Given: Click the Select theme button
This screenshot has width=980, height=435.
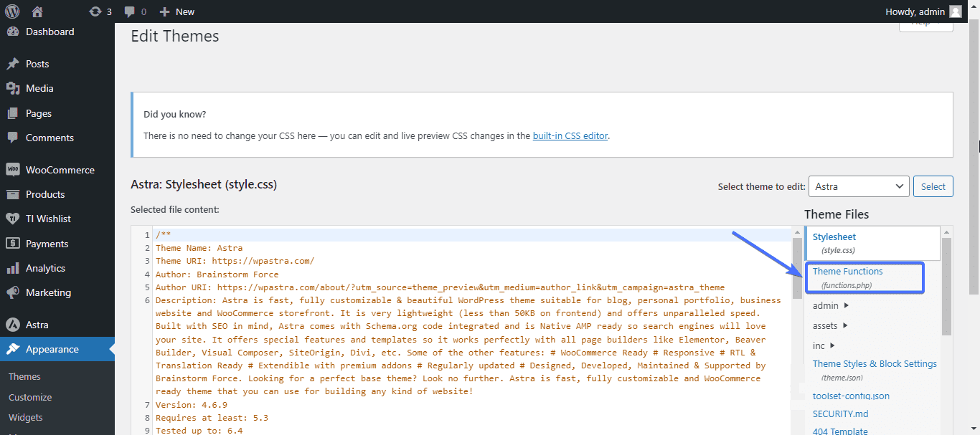Looking at the screenshot, I should tap(933, 186).
